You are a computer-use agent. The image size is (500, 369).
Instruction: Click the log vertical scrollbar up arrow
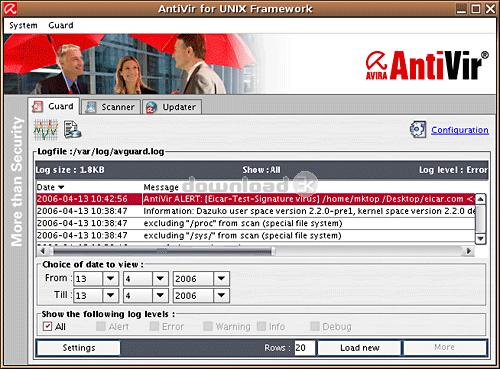pos(480,199)
